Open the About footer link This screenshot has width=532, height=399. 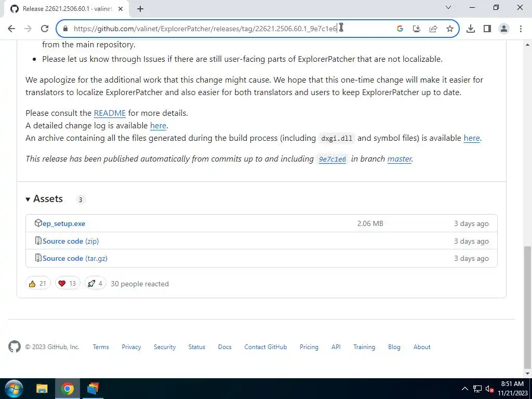pos(422,347)
